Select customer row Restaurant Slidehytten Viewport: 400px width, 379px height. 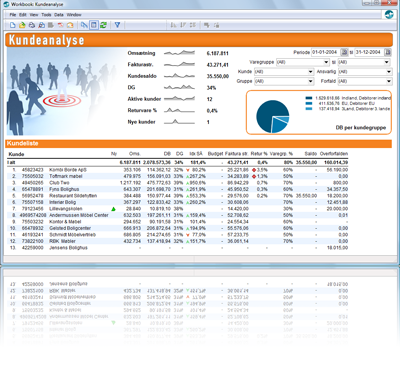(x=178, y=196)
